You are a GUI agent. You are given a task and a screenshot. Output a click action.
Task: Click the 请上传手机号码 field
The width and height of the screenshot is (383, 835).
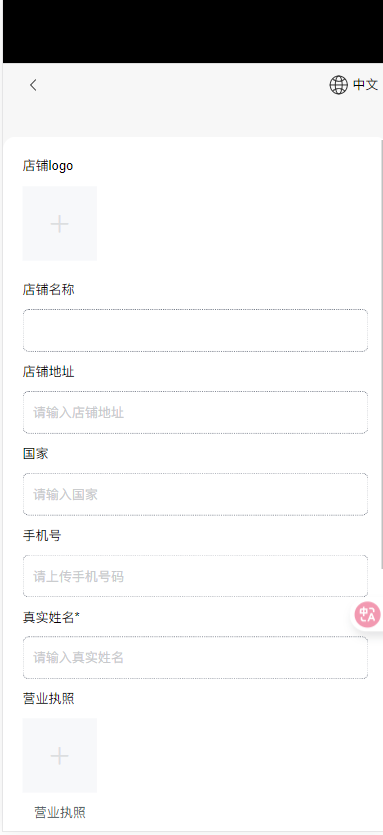pyautogui.click(x=195, y=576)
